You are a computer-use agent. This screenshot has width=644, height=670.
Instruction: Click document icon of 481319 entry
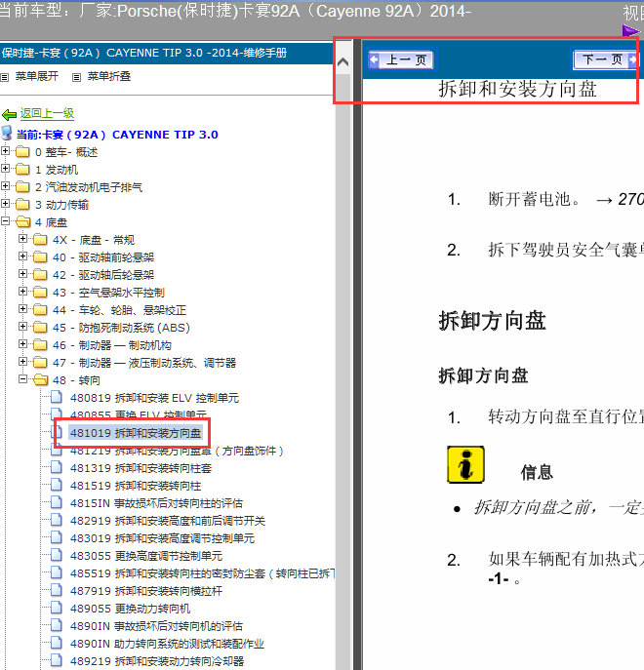pos(56,467)
